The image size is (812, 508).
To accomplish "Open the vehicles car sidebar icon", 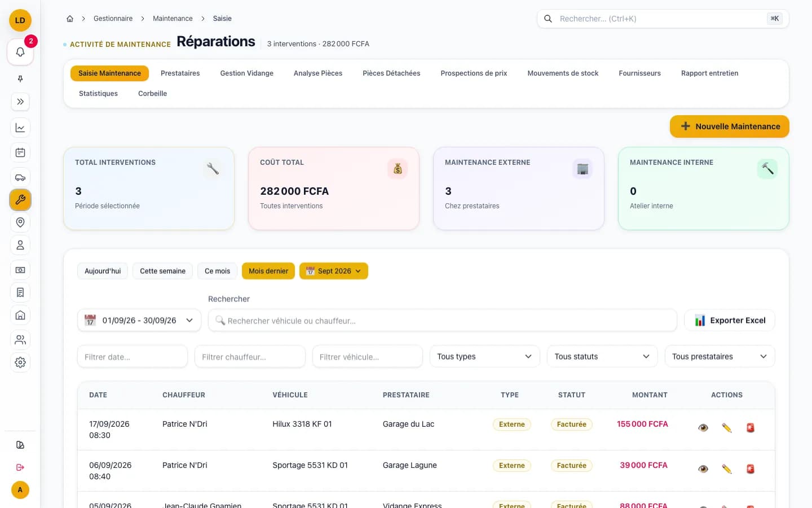I will [20, 177].
